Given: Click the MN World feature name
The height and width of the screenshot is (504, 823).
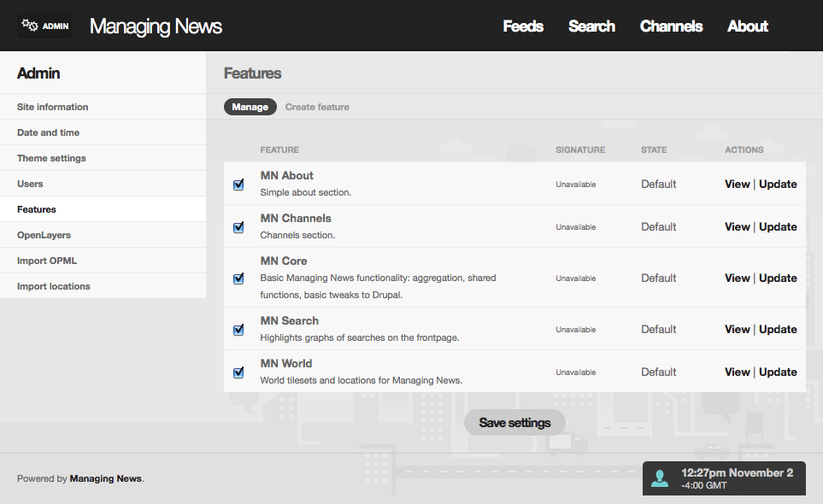Looking at the screenshot, I should (x=286, y=363).
